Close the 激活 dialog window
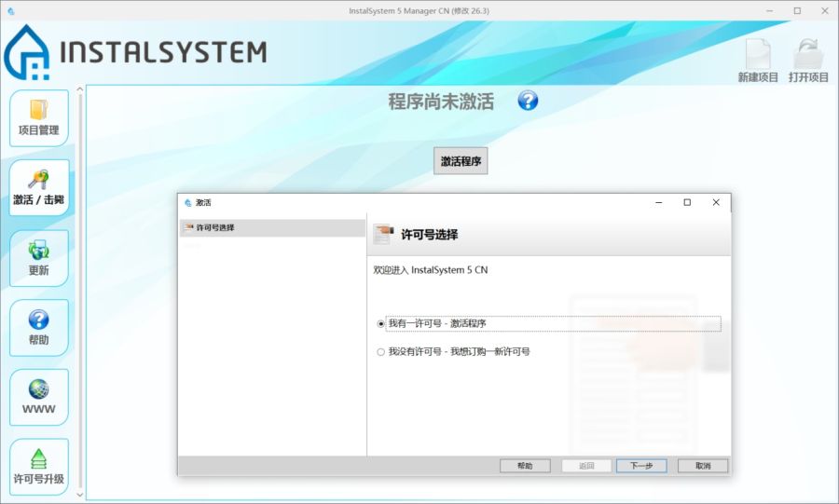This screenshot has height=504, width=839. click(x=715, y=202)
